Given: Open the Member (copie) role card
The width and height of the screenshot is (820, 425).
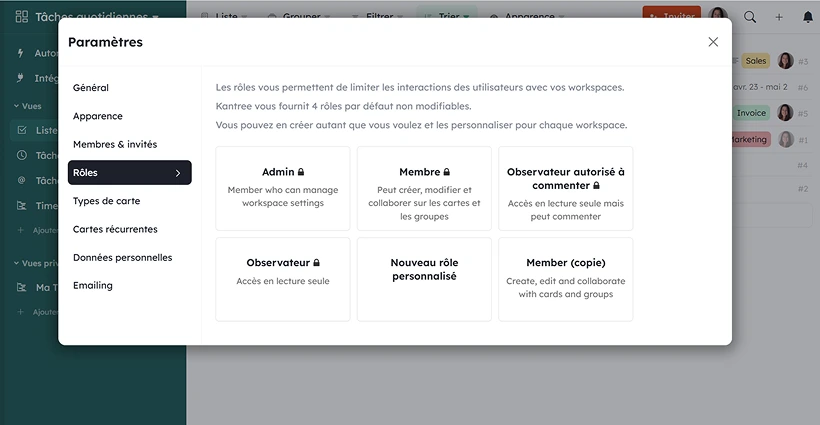Looking at the screenshot, I should point(565,278).
